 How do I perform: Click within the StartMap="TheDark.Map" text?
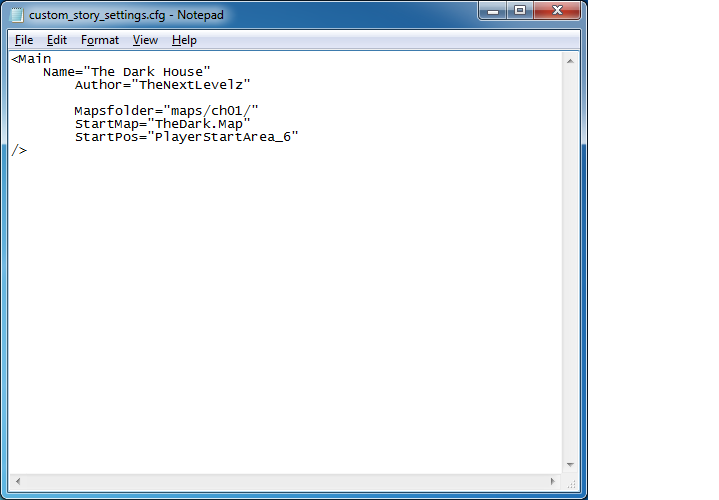coord(162,124)
